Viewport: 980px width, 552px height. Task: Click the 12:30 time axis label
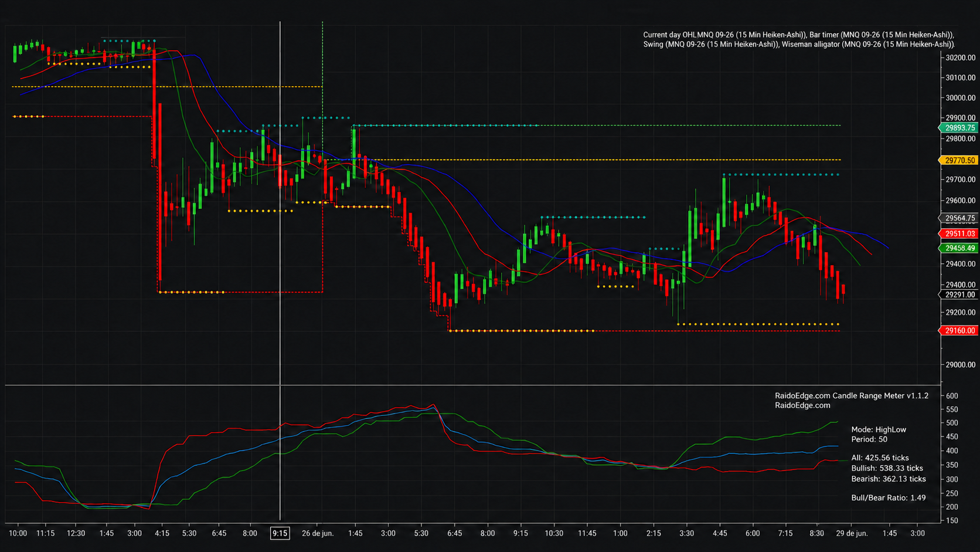[76, 533]
